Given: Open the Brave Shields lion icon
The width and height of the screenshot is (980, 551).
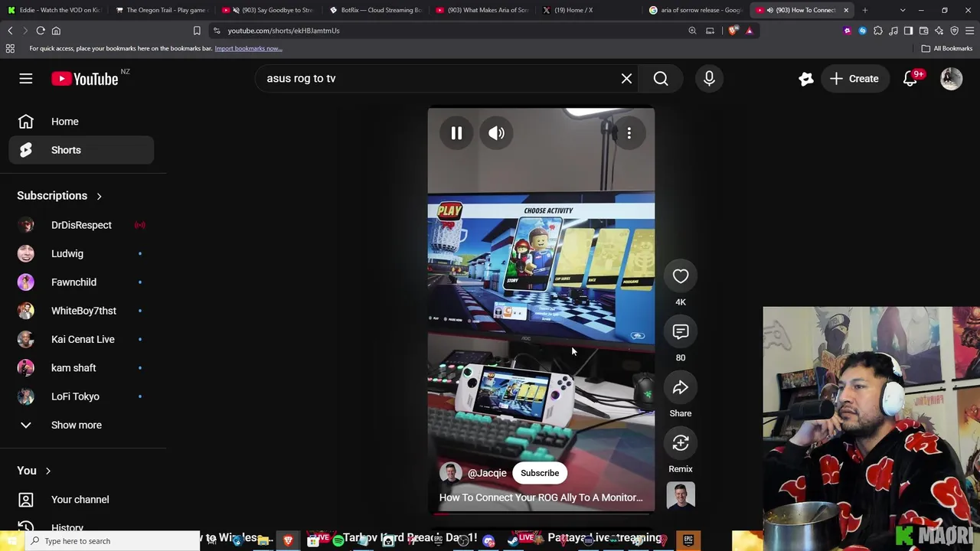Looking at the screenshot, I should coord(733,31).
